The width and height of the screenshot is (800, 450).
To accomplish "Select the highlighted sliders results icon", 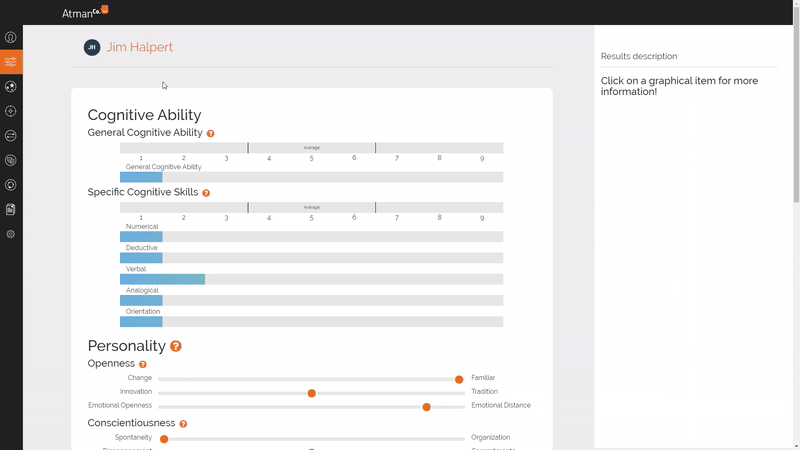I will pos(11,62).
